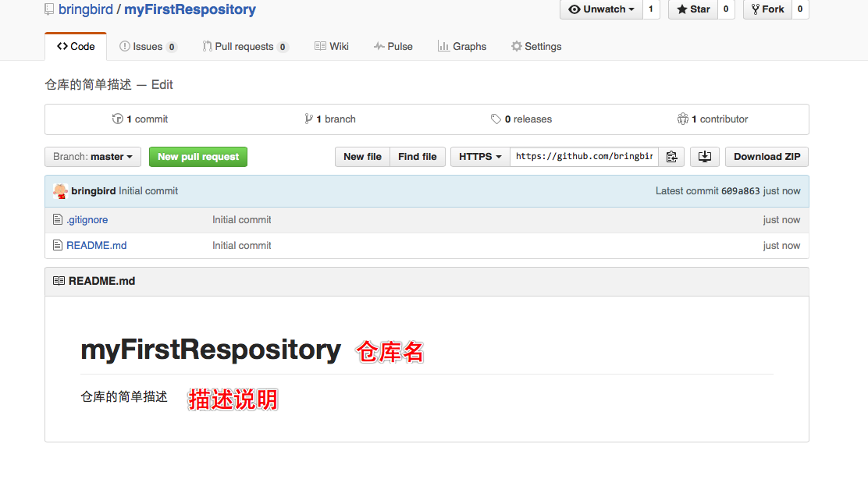
Task: Star this repository
Action: pos(693,9)
